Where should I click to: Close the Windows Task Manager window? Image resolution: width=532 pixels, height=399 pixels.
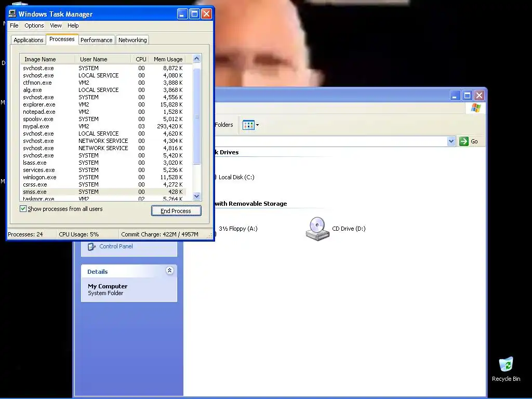pos(207,14)
